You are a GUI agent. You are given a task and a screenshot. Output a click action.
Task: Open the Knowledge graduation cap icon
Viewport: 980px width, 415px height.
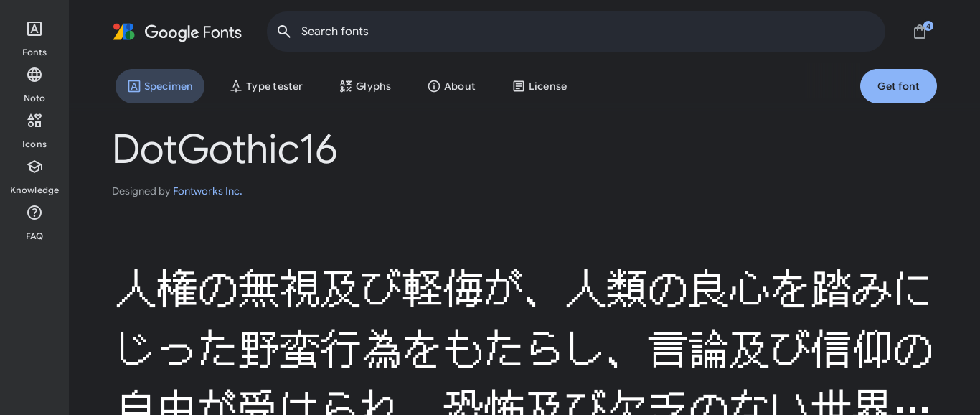34,167
